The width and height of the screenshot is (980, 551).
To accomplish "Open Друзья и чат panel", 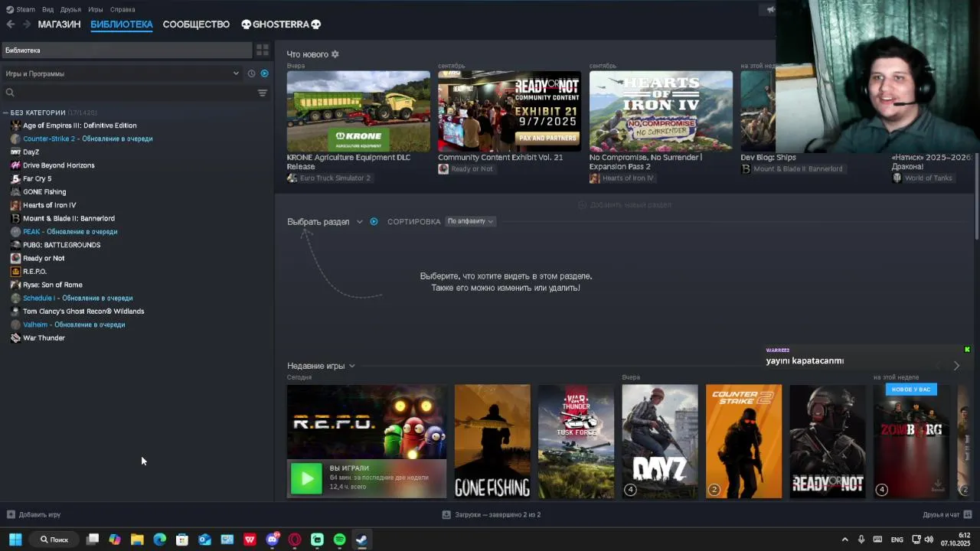I will click(x=947, y=514).
